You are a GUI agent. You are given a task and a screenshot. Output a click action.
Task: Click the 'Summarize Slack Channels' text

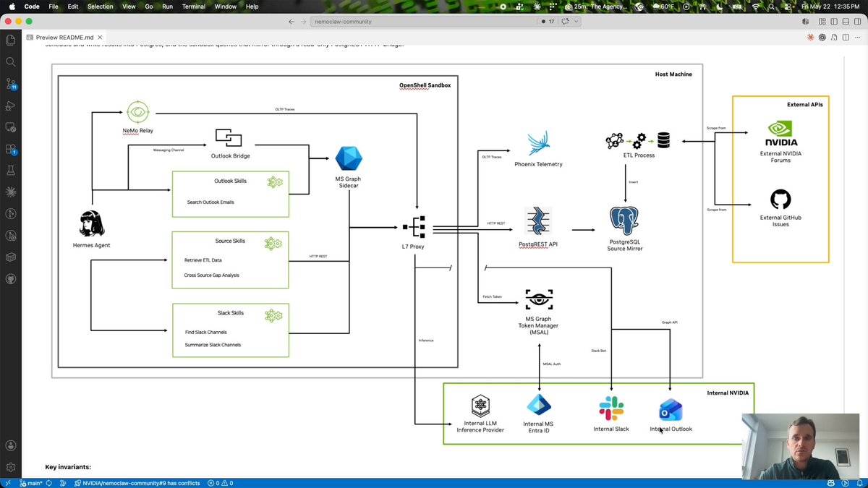click(213, 345)
